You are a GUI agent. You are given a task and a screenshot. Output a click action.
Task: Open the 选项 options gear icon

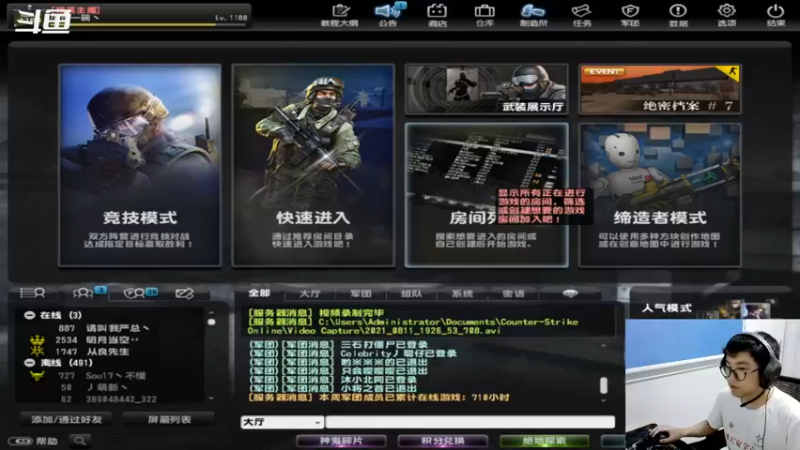click(x=727, y=15)
